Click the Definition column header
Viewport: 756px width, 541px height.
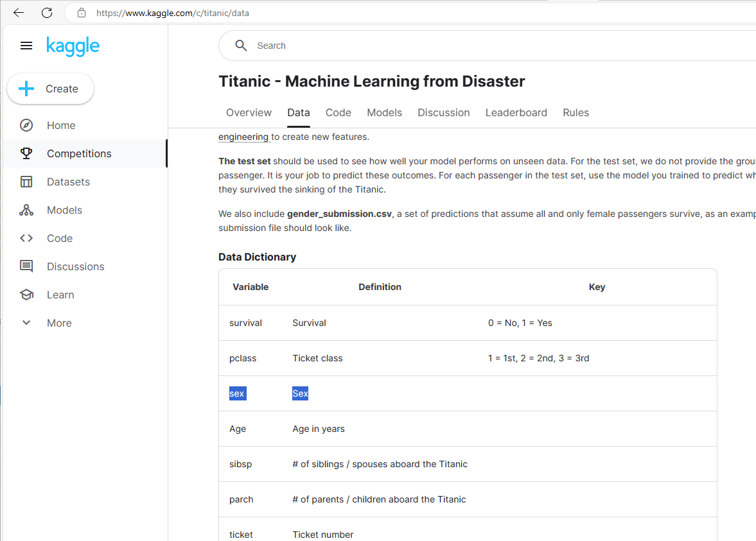click(380, 287)
